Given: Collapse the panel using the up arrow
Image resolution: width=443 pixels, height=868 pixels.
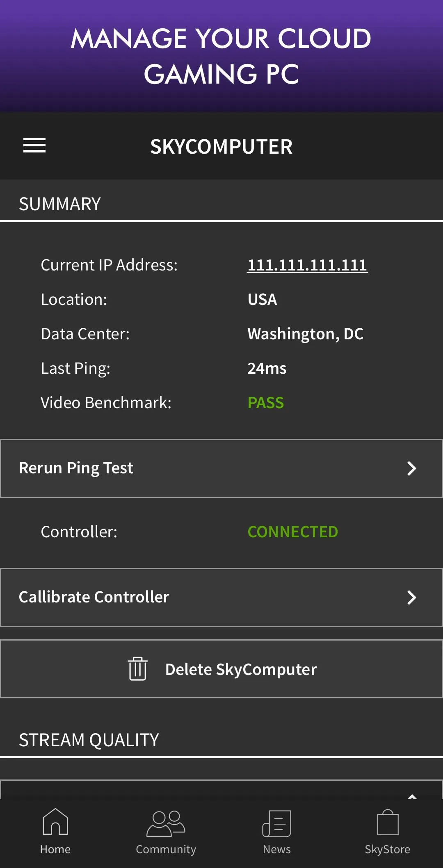Looking at the screenshot, I should point(412,797).
